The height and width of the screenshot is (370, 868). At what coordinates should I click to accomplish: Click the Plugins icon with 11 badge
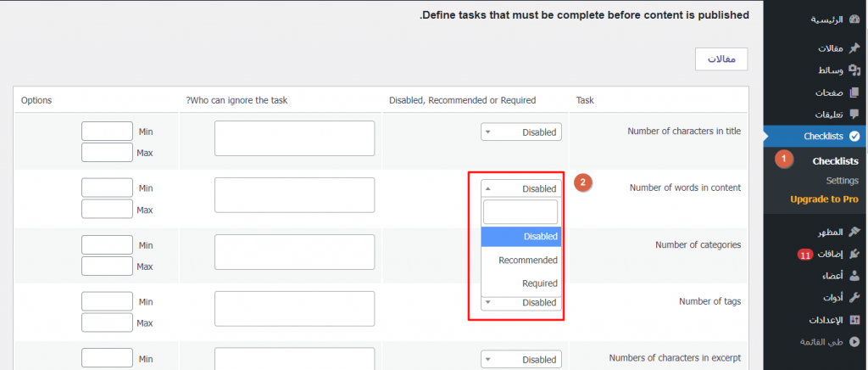(854, 254)
